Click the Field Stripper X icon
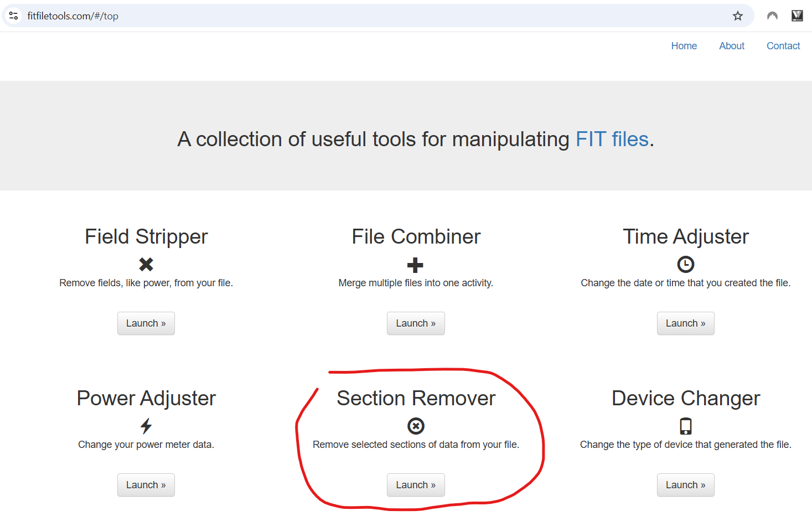Viewport: 812px width, 516px height. (146, 264)
